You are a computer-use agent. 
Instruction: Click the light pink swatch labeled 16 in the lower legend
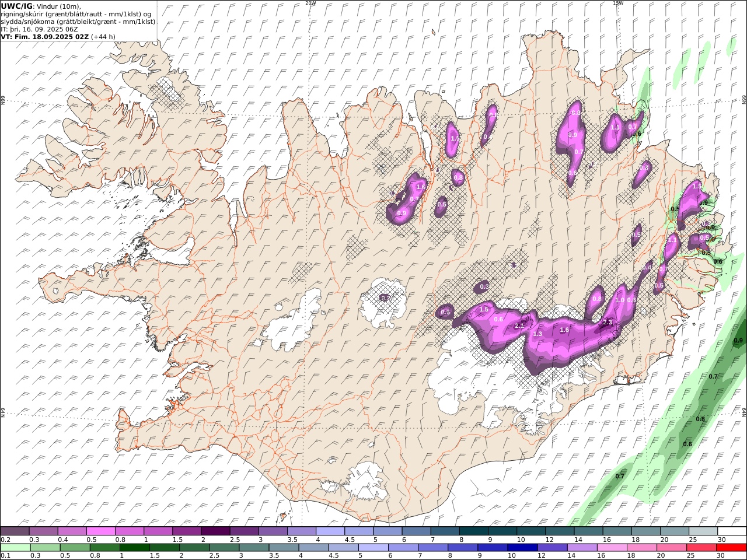click(612, 547)
